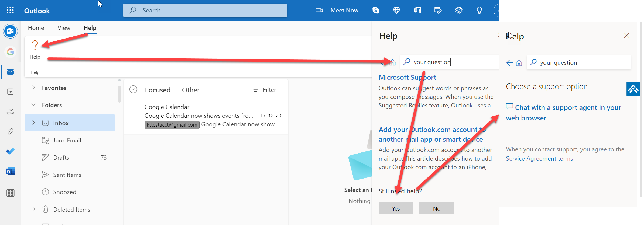The height and width of the screenshot is (237, 644).
Task: Collapse the left Help pane chevron
Action: (x=498, y=35)
